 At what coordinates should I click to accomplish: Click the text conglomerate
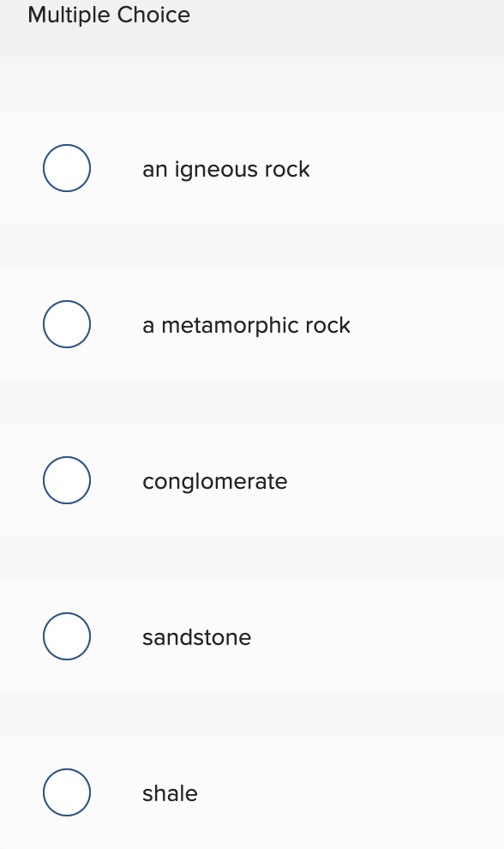click(214, 481)
